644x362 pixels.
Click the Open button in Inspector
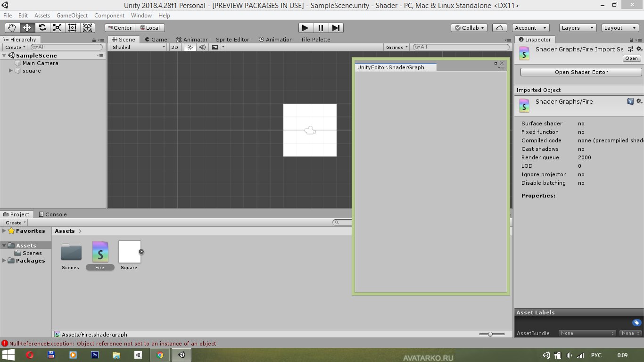tap(631, 58)
